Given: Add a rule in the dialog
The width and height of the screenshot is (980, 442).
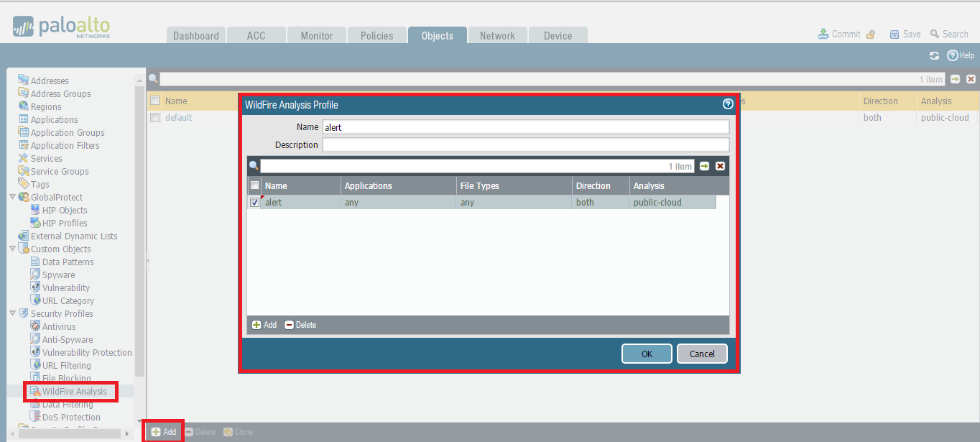Looking at the screenshot, I should click(x=264, y=325).
